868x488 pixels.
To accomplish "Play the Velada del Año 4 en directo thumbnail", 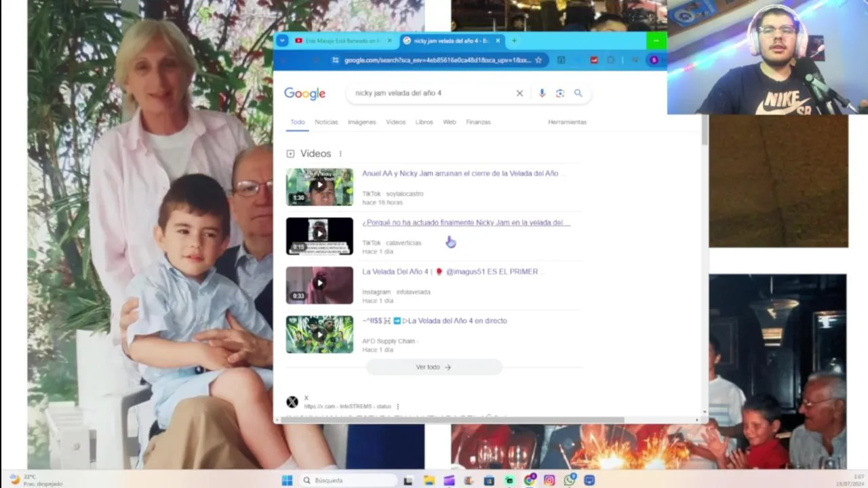I will pos(319,334).
